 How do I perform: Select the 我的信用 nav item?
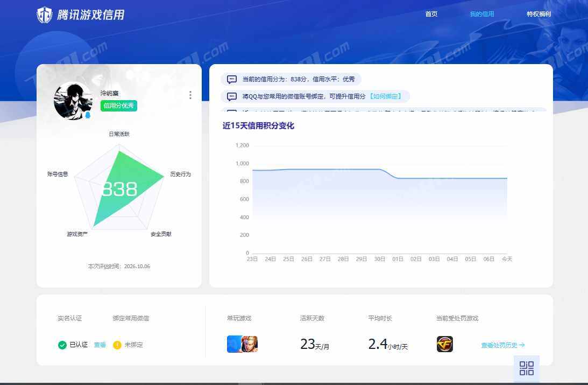pos(482,14)
